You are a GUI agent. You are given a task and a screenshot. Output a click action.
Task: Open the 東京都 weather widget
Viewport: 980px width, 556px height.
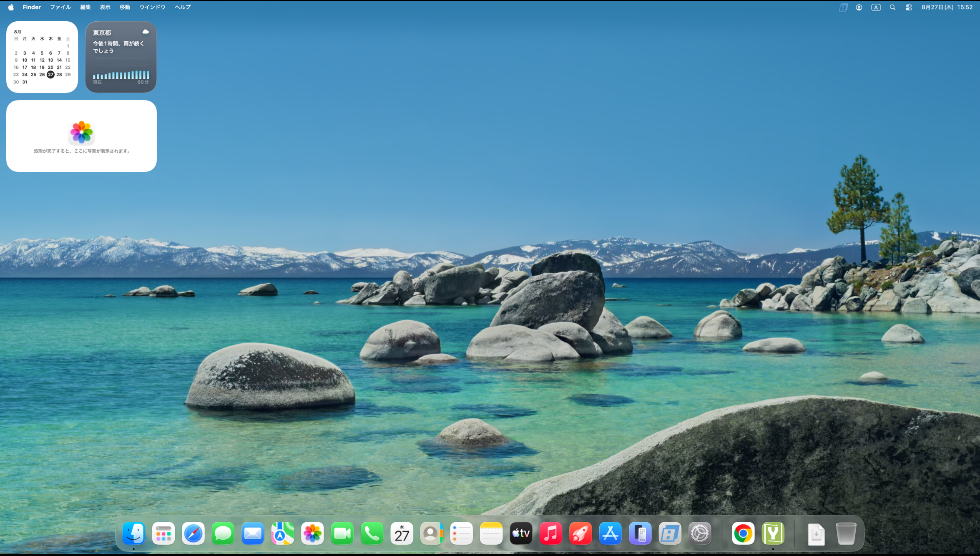(x=121, y=57)
